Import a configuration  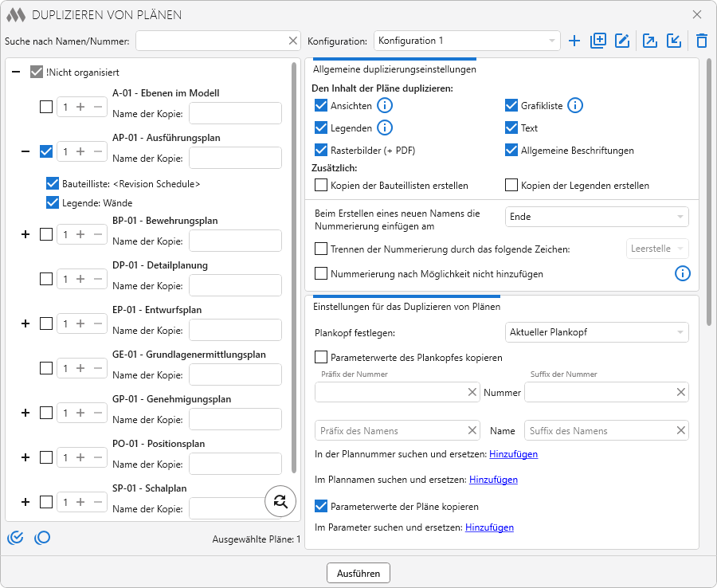(x=674, y=41)
